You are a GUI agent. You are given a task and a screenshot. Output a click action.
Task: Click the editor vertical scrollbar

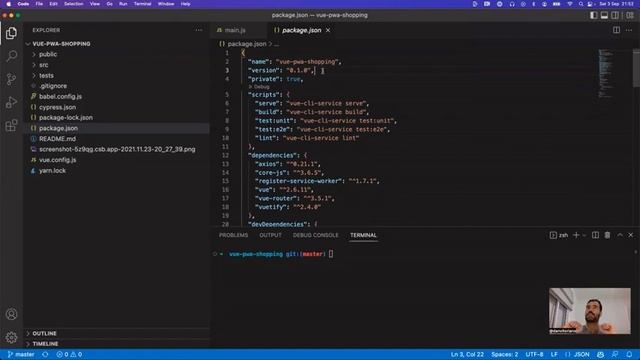click(x=636, y=68)
